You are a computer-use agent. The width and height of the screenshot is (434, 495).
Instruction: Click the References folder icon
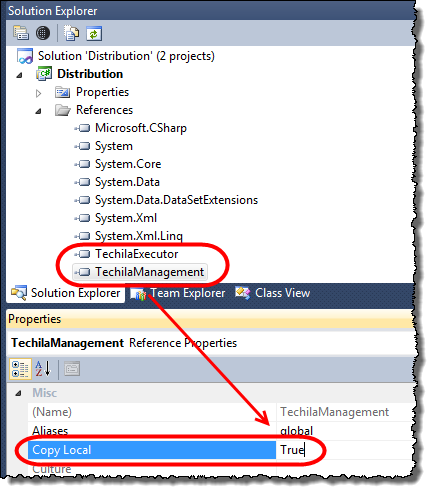click(x=63, y=110)
